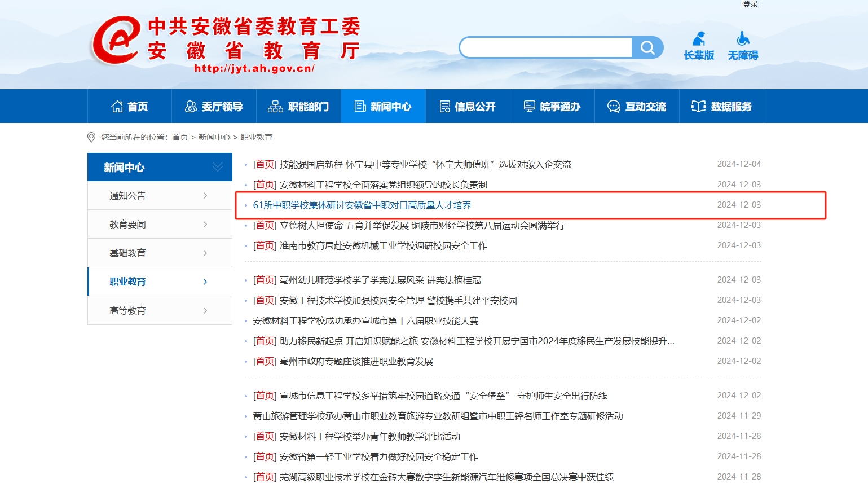Click 新闻中心 in the breadcrumb path
The height and width of the screenshot is (492, 868).
click(214, 137)
